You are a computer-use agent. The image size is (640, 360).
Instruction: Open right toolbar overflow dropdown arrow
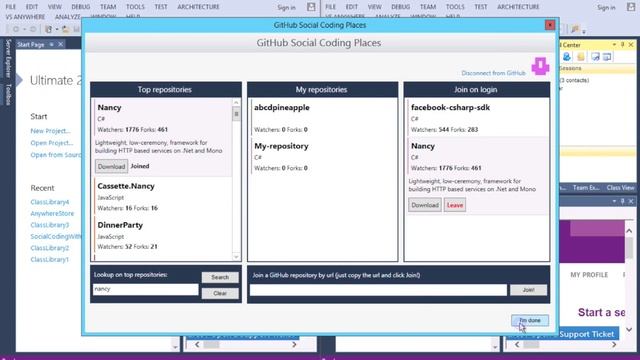pos(584,31)
